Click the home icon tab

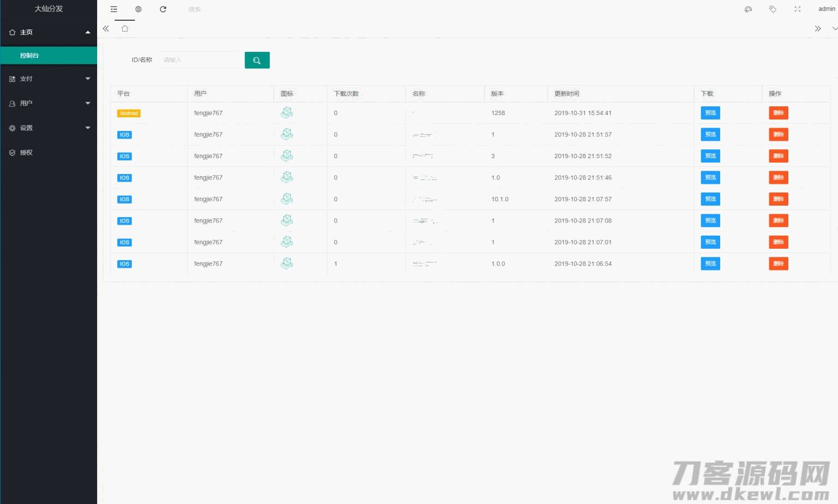tap(125, 28)
